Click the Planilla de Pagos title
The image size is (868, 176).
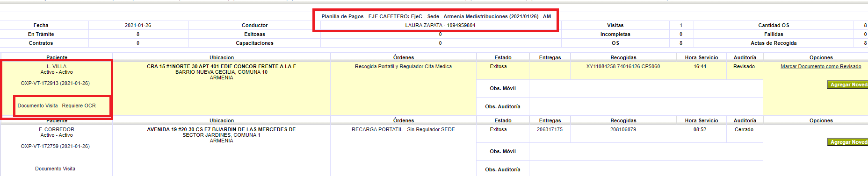436,16
